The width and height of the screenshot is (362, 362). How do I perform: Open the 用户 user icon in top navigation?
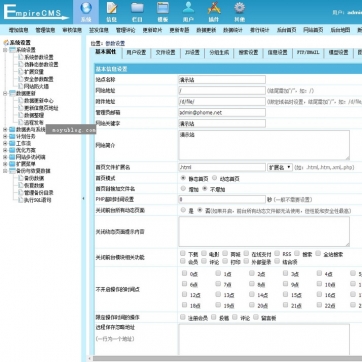point(188,8)
